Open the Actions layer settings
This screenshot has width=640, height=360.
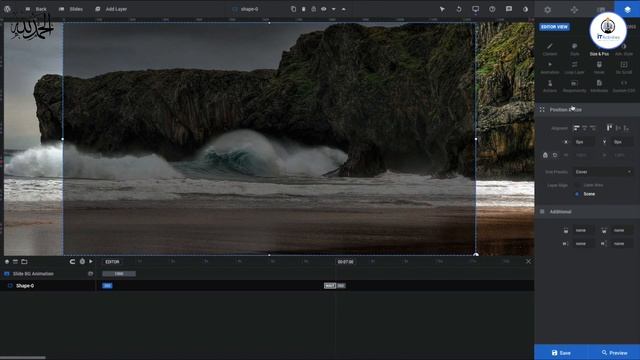click(550, 86)
